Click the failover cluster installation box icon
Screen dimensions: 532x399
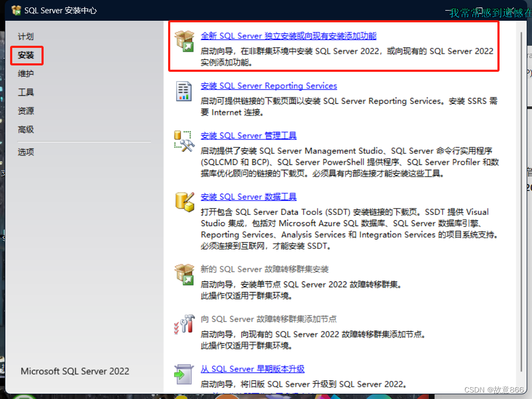tap(184, 275)
